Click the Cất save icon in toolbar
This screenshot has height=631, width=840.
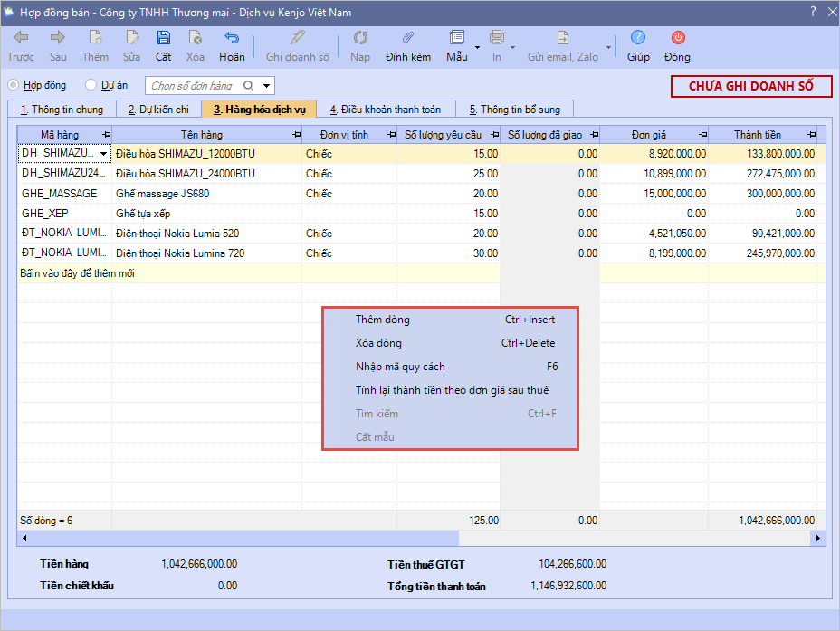(x=163, y=38)
